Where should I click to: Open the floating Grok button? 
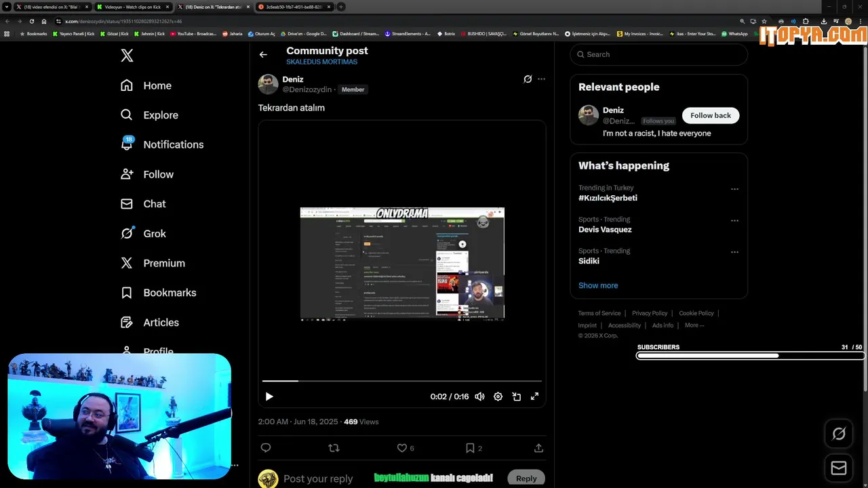(839, 434)
